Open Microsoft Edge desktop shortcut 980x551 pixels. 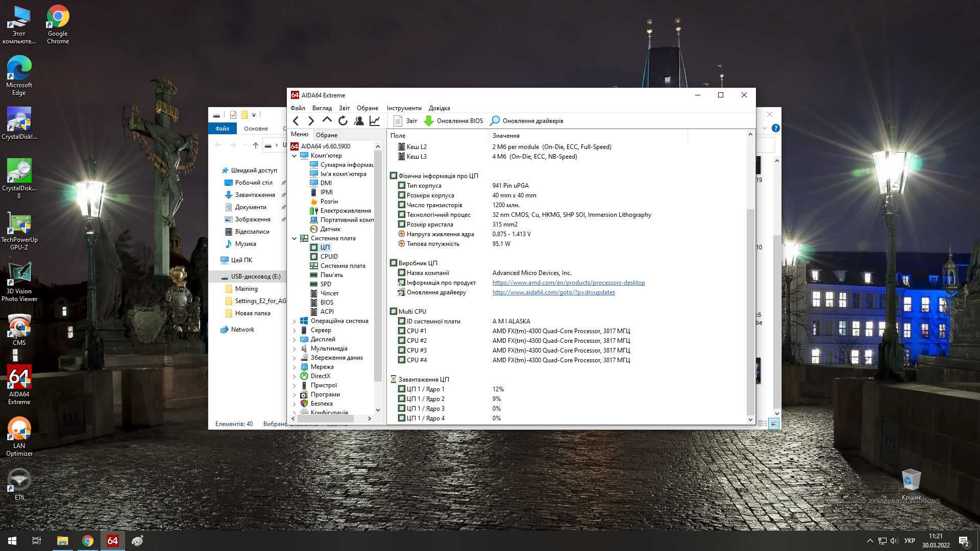(x=19, y=76)
